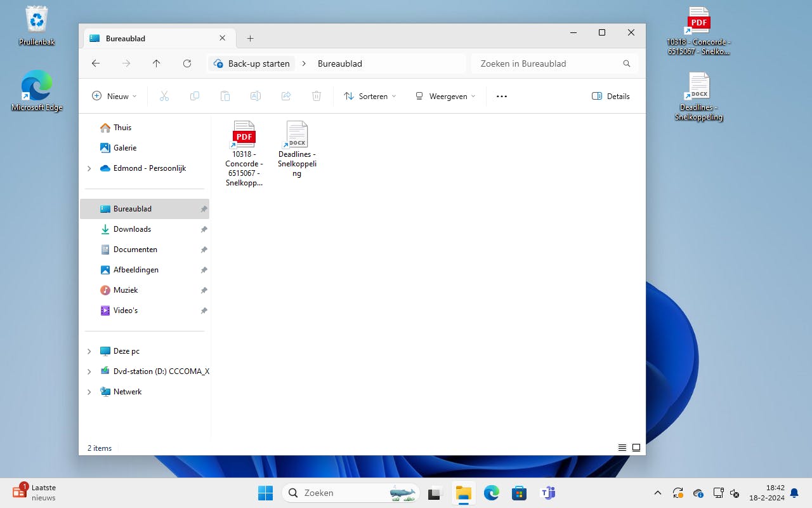Screen dimensions: 812x508
Task: Unpin Afbeeldingen from quick access
Action: (204, 270)
